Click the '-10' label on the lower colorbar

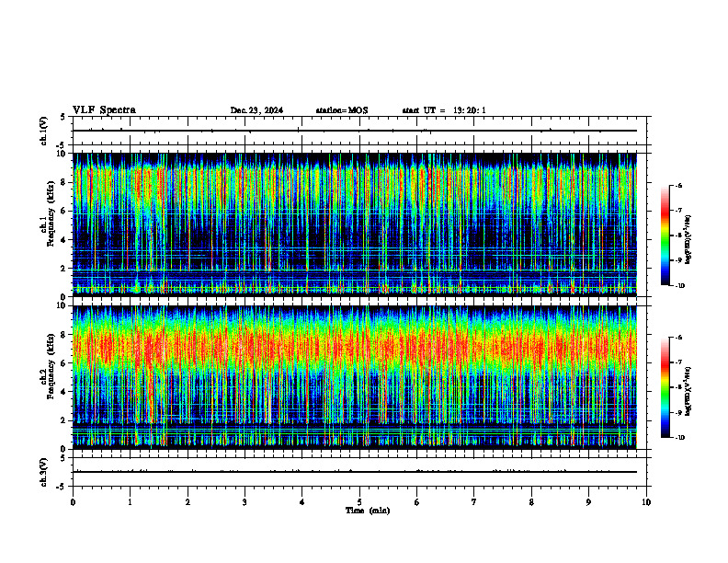(x=679, y=437)
